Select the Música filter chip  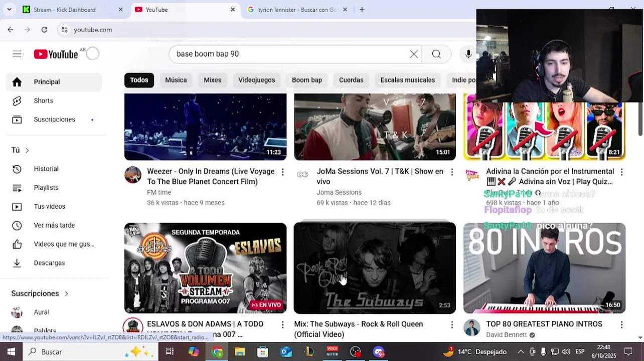[x=176, y=80]
